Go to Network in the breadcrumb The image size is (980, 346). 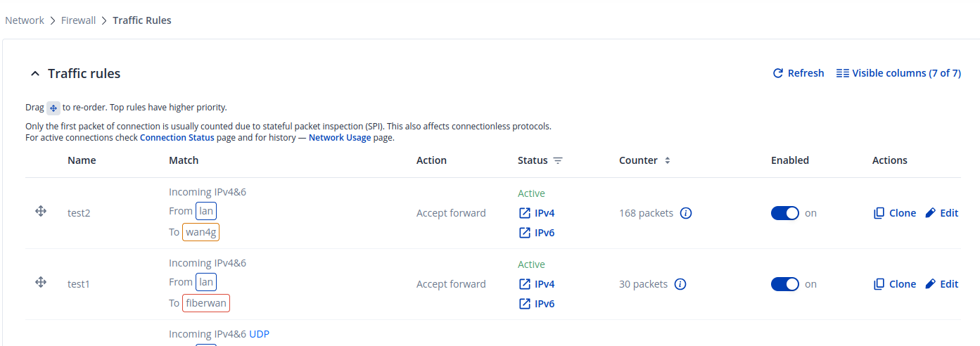coord(25,20)
